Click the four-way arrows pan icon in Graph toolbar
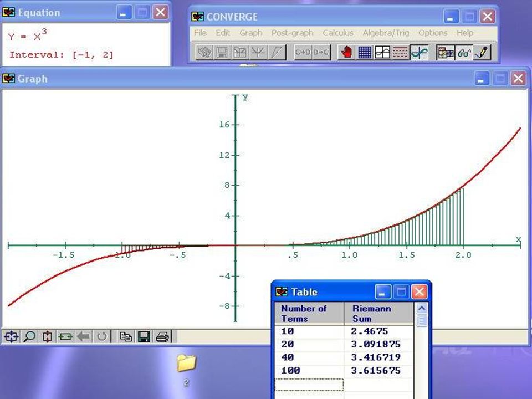 click(11, 336)
